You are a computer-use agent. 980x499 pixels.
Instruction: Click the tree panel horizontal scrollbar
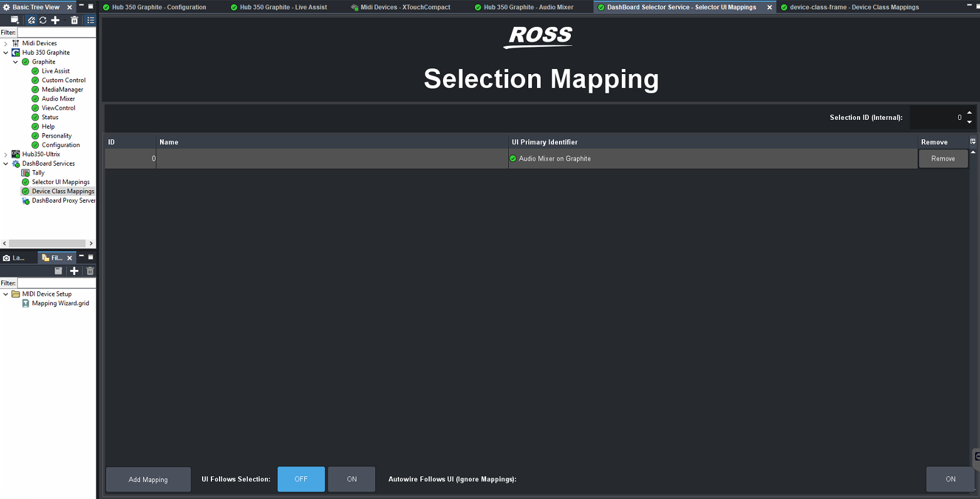click(x=47, y=244)
